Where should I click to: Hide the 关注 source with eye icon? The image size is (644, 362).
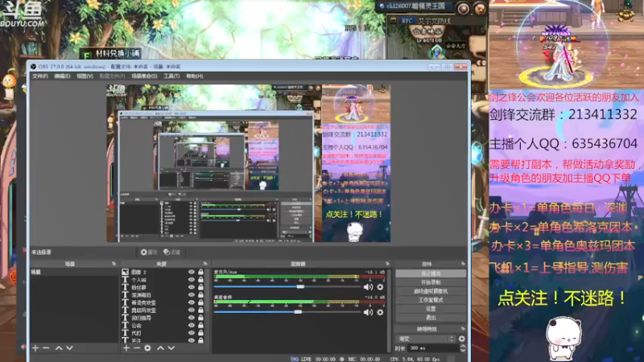coord(192,340)
